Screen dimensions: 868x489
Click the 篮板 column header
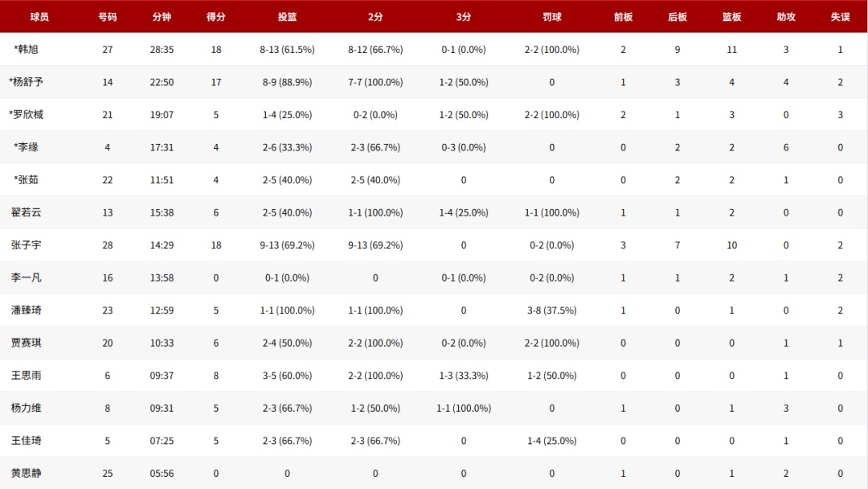click(x=731, y=17)
